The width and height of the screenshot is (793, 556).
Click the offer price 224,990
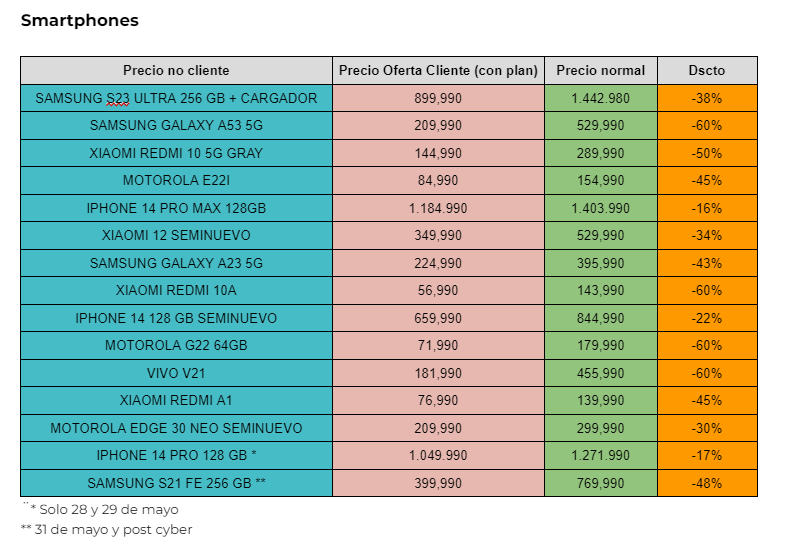coord(438,263)
